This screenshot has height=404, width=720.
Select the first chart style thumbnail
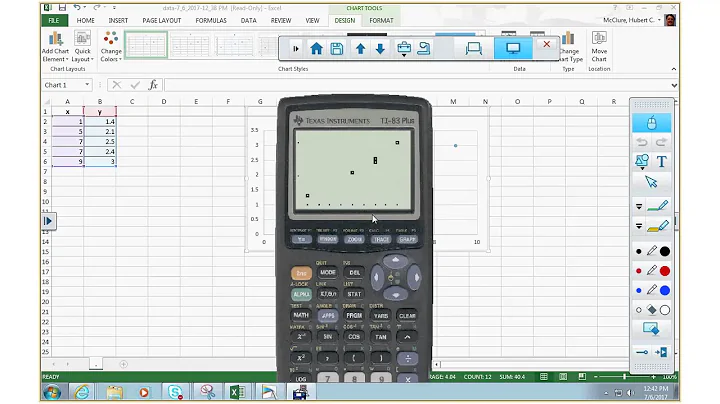[146, 45]
